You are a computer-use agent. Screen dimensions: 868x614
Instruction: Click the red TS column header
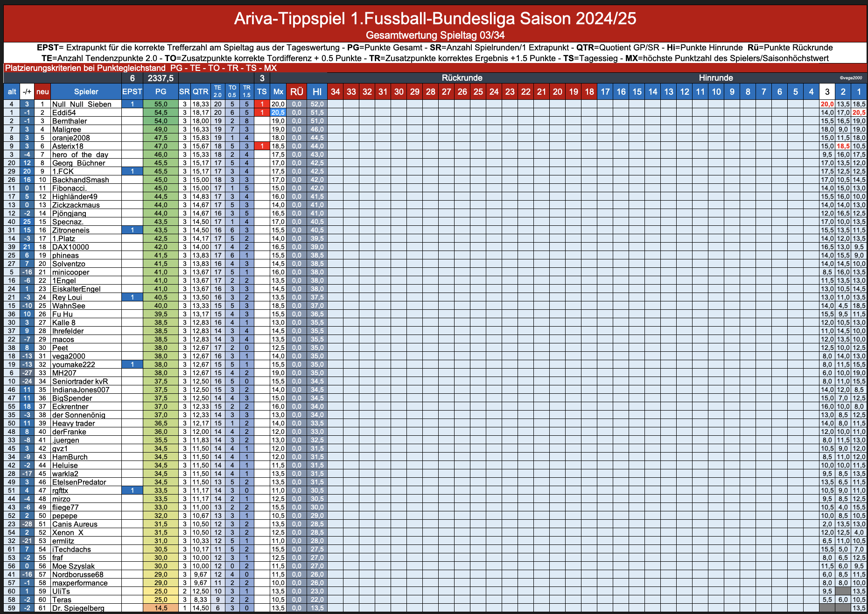(262, 91)
